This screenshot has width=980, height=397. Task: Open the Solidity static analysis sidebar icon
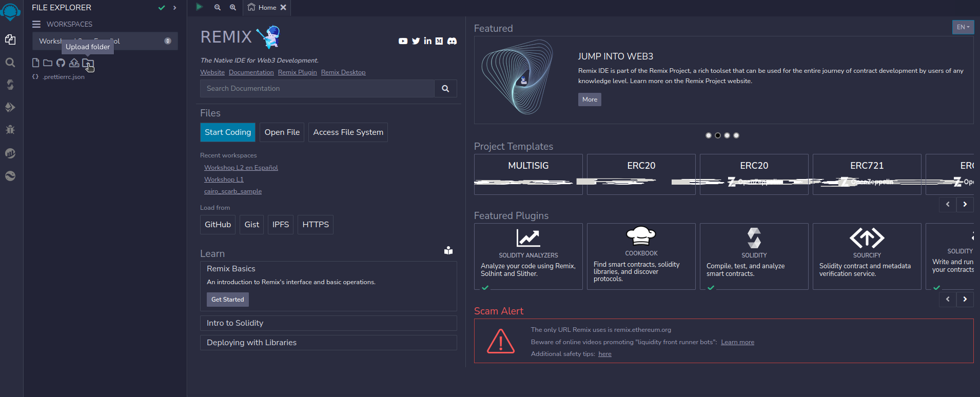pos(10,153)
